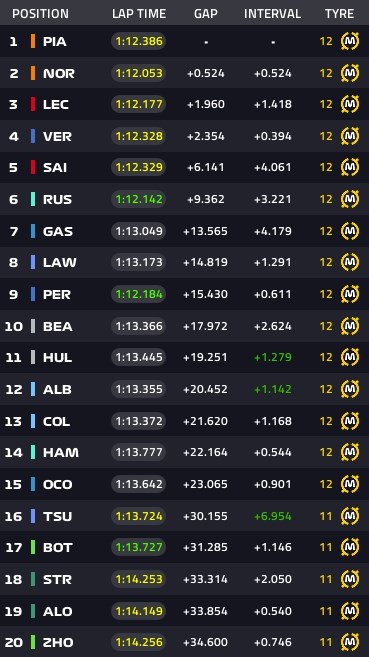369x657 pixels.
Task: Select LEC's medium compound tyre icon
Action: coord(350,104)
